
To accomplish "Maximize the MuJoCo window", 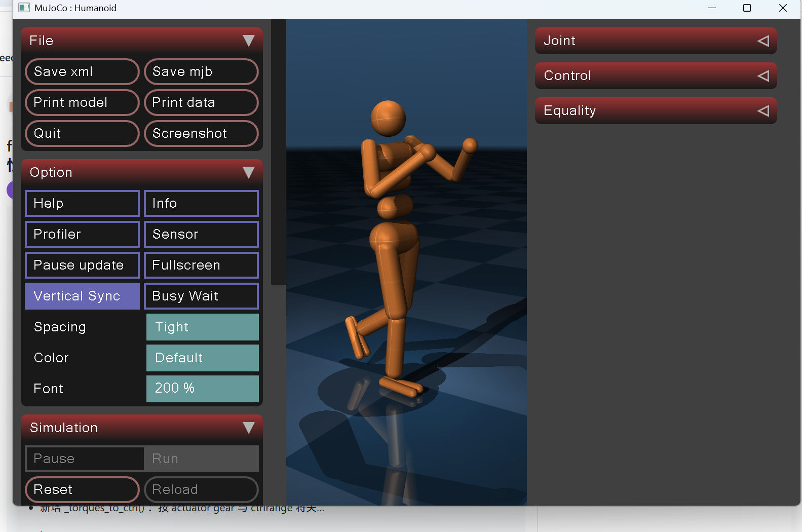I will point(747,8).
